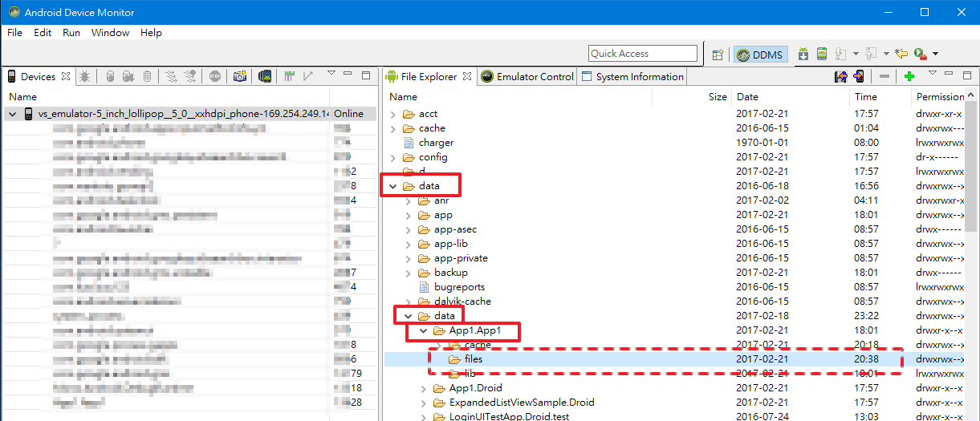Click the Start OpenGL Trace icon
Screen dimensions: 980x421
click(x=308, y=76)
